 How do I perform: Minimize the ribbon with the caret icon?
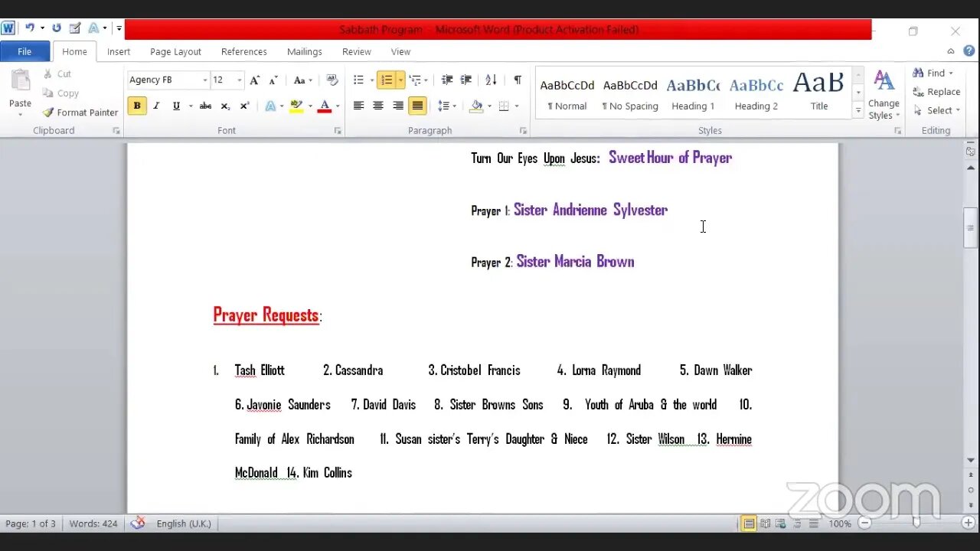(x=951, y=51)
